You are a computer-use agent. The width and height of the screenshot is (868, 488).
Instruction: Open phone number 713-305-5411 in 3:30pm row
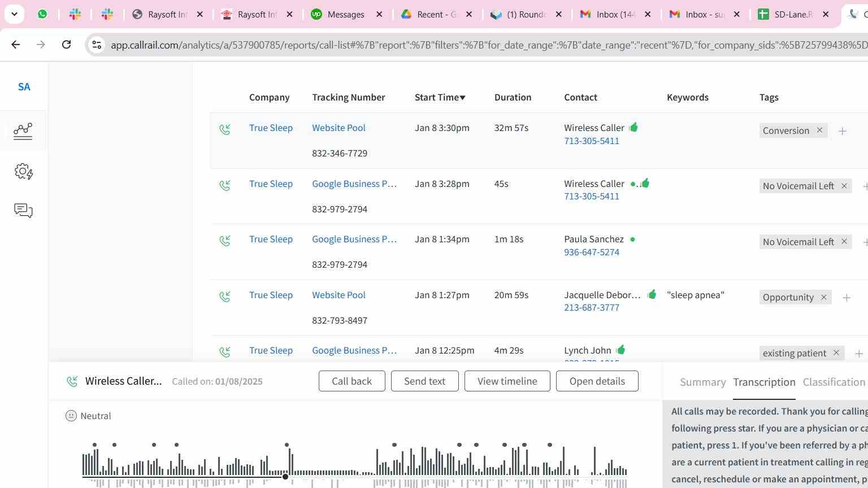591,141
